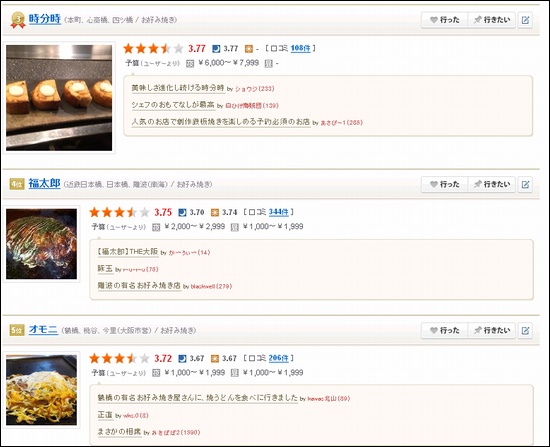Open オモニ's 206件 reviews link
The width and height of the screenshot is (550, 447).
tap(279, 358)
